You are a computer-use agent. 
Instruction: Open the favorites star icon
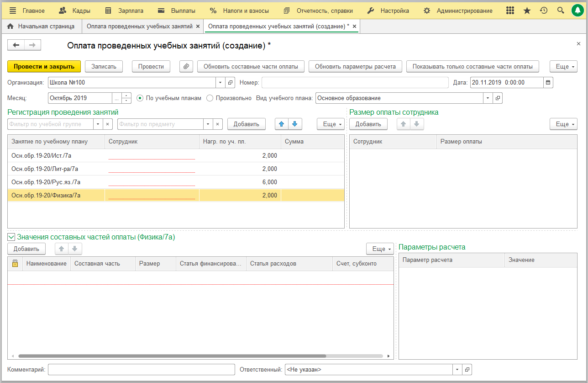[527, 11]
